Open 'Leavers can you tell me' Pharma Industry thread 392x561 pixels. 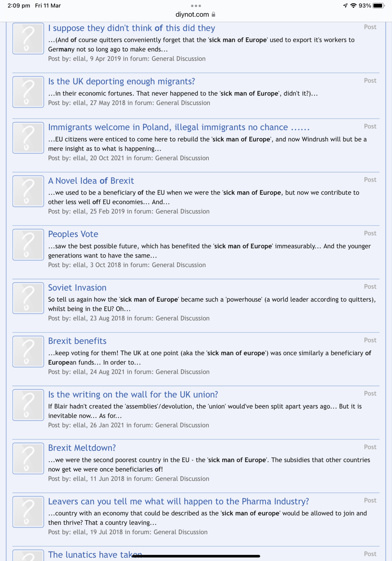pos(178,501)
